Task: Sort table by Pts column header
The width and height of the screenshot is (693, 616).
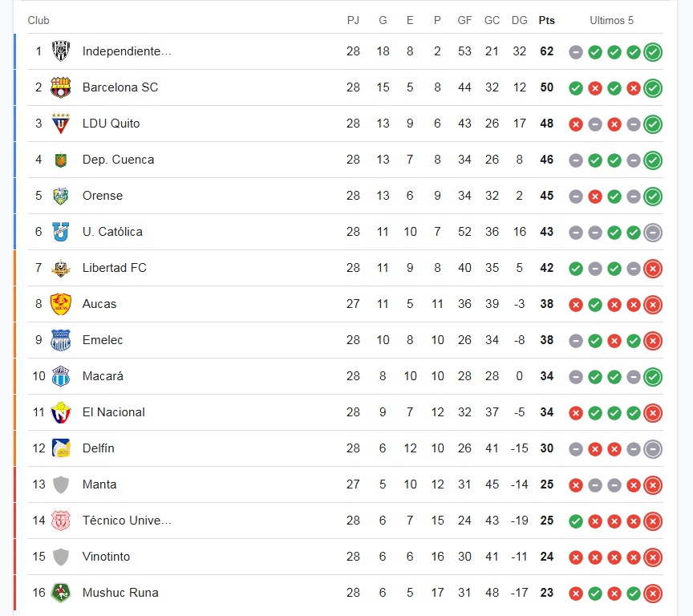Action: 547,20
